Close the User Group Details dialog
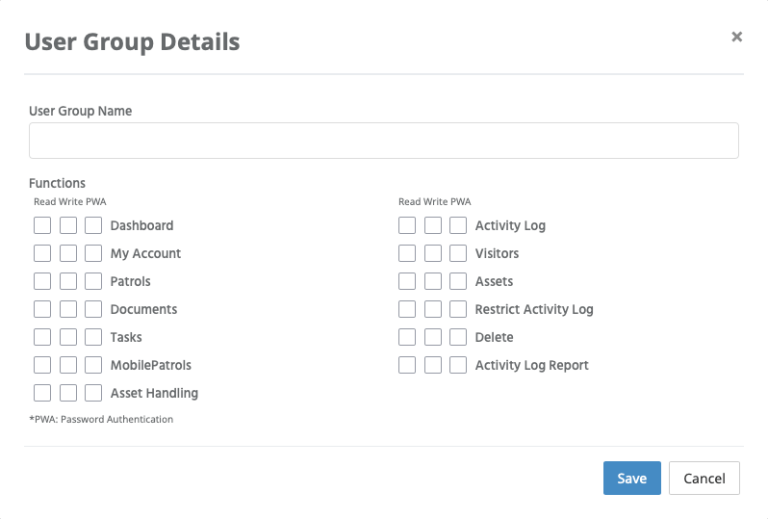 [x=737, y=37]
